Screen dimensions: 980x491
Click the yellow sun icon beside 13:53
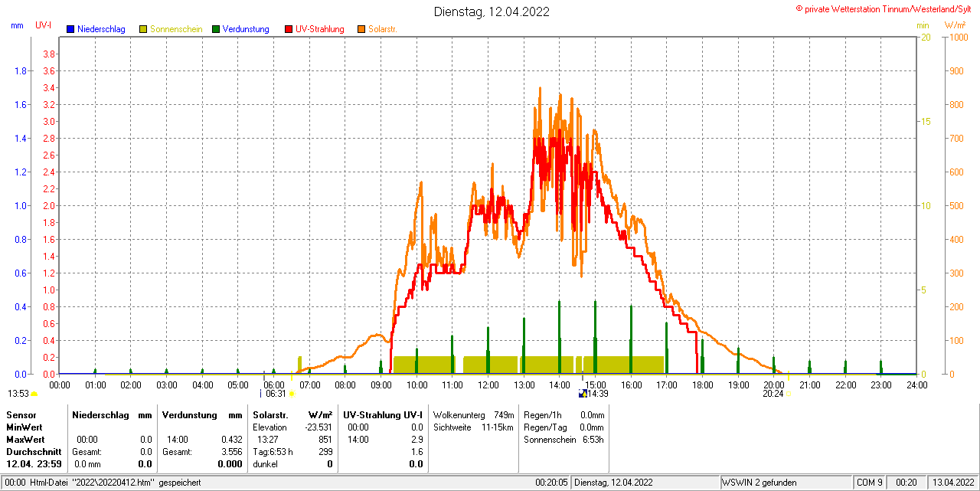(34, 394)
